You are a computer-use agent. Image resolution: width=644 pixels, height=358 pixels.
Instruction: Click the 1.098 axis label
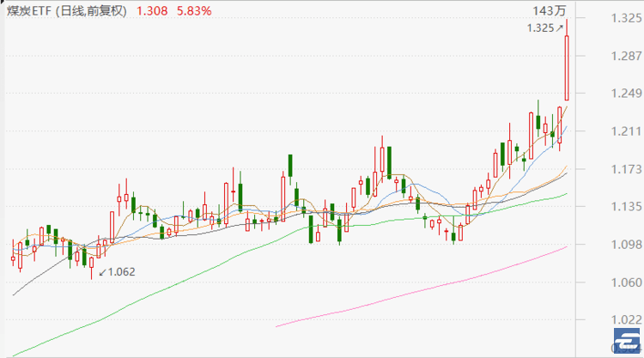(x=626, y=245)
